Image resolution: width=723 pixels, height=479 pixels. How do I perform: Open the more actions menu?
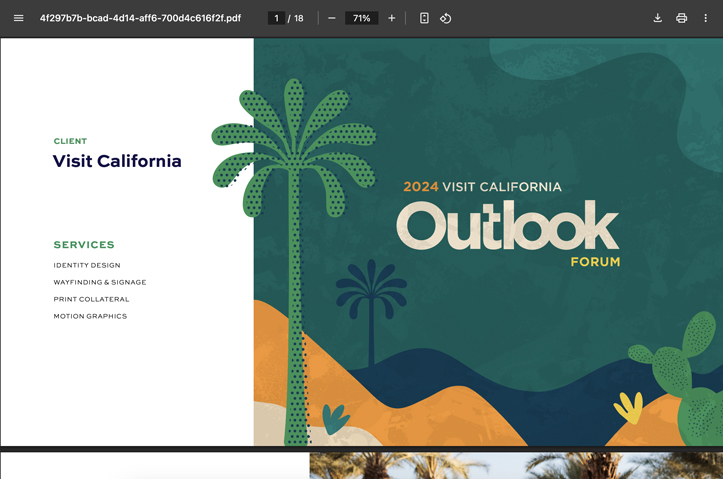tap(705, 18)
